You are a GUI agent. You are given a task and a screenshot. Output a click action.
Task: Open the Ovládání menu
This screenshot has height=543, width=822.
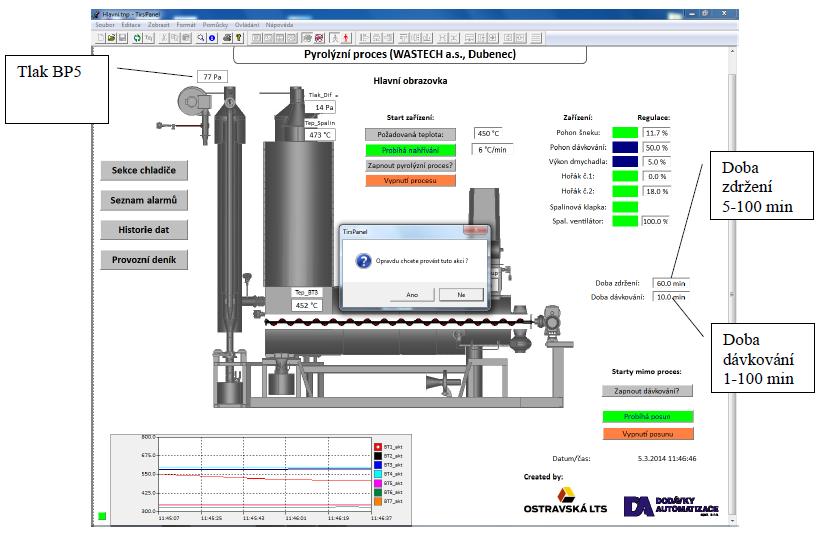(246, 25)
